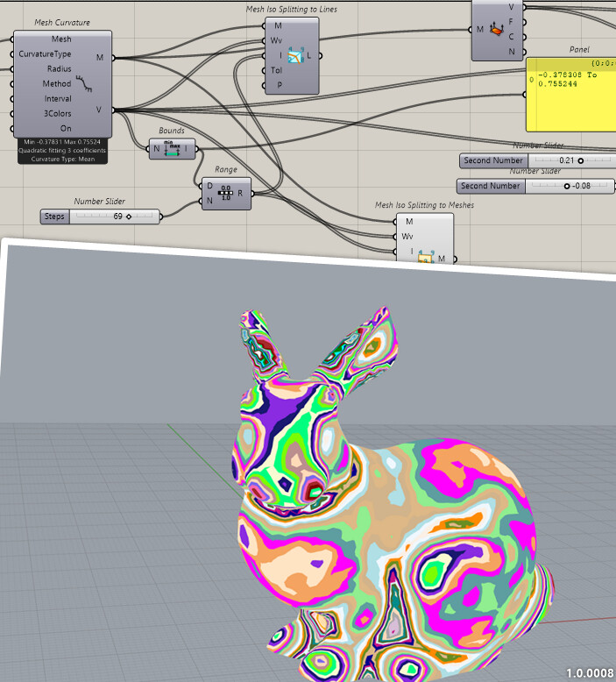Select the yellow Panel showing curvature range
Screen dimensions: 616x682
571,95
